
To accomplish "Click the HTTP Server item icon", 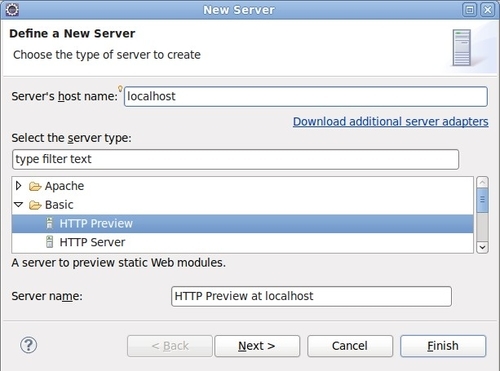I will tap(49, 242).
